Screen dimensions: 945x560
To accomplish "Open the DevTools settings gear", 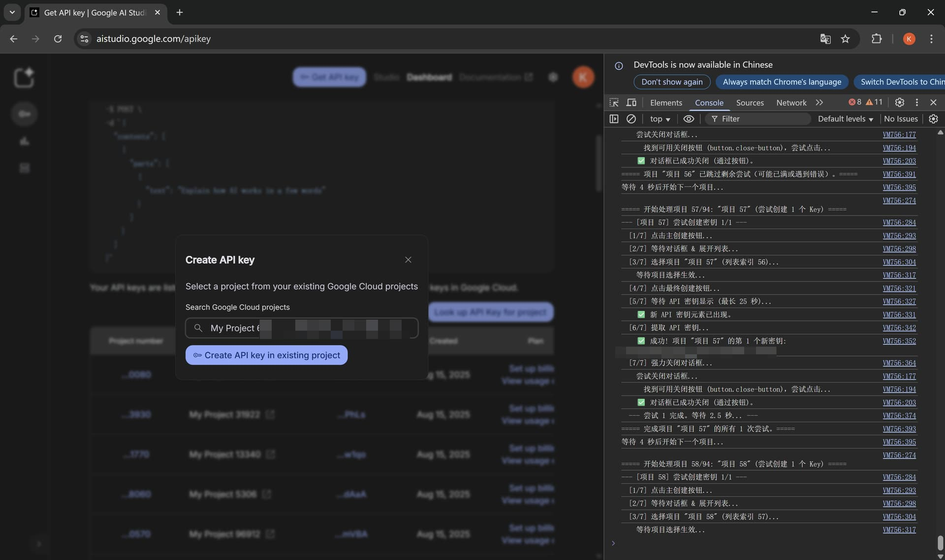I will pyautogui.click(x=899, y=102).
